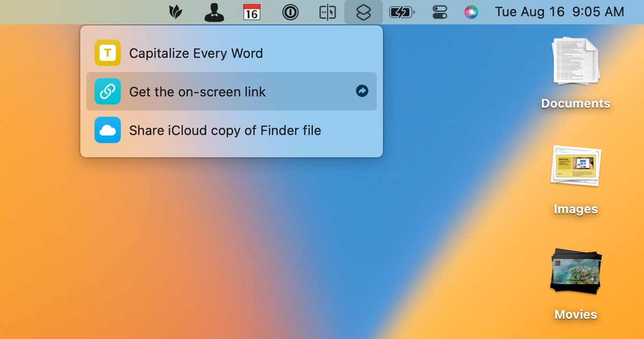Viewport: 644px width, 339px height.
Task: Click the leaf-shaped menu bar icon
Action: pos(177,12)
